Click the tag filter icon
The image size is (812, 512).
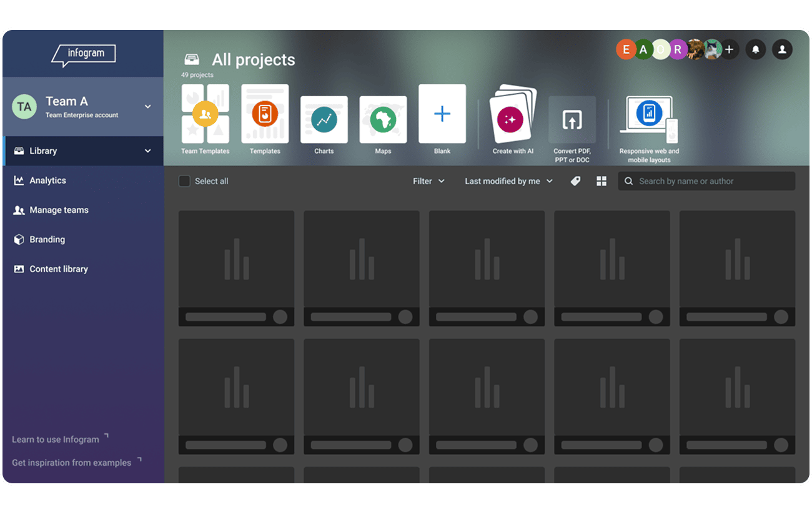tap(575, 181)
